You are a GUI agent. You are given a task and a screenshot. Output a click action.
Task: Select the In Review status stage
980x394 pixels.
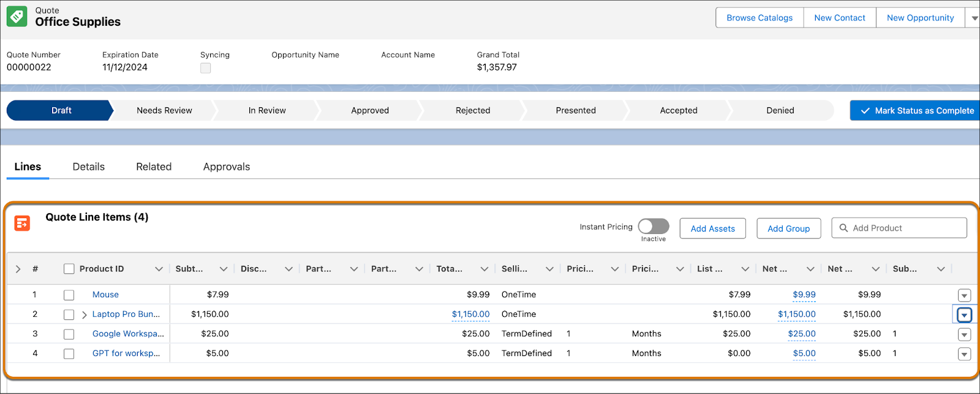coord(267,110)
